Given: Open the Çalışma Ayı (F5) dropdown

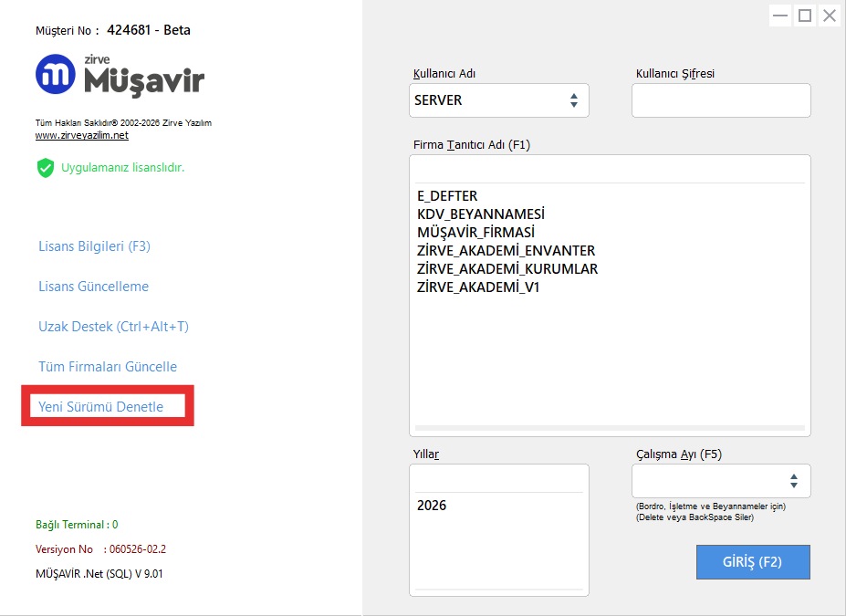Looking at the screenshot, I should tap(721, 481).
